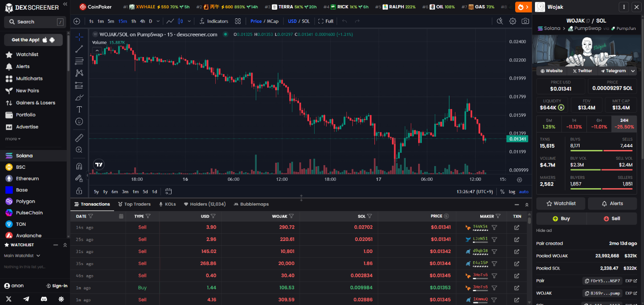Collapse the left sidebar with the double chevron

point(65,4)
